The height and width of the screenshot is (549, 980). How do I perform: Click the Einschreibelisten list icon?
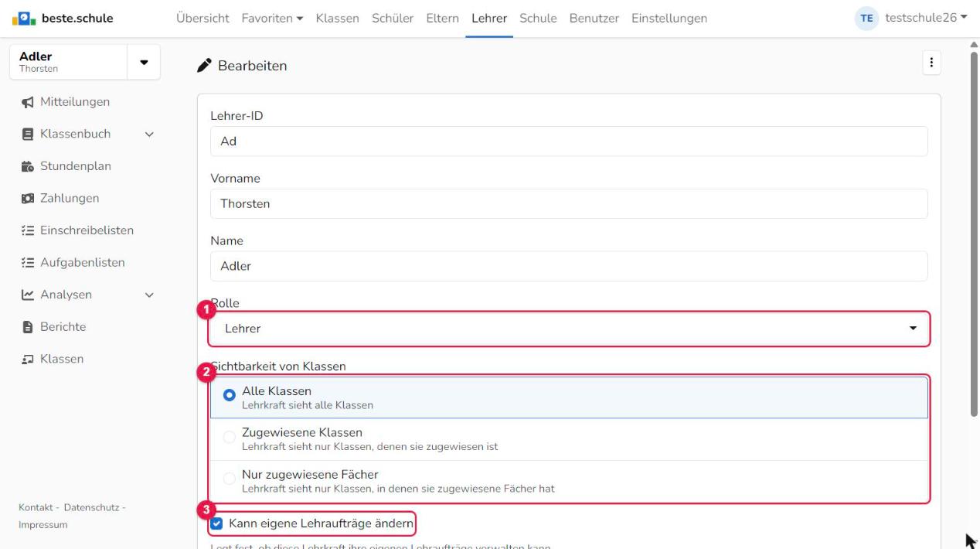tap(27, 230)
